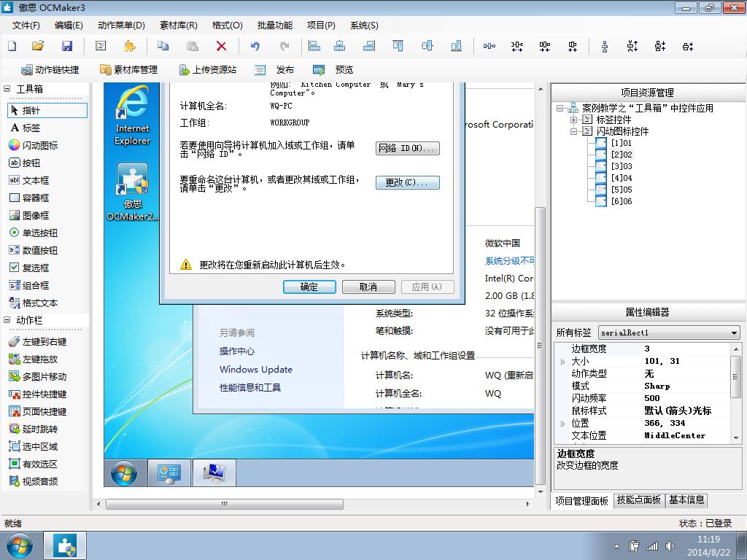The width and height of the screenshot is (747, 560).
Task: Click the canvas horizontal scrollbar thumb
Action: click(x=225, y=504)
